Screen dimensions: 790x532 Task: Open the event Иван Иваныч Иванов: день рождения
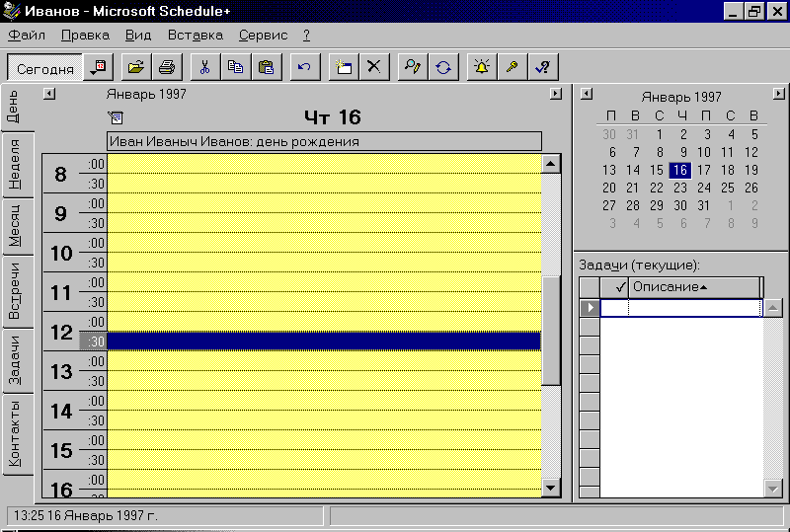325,141
